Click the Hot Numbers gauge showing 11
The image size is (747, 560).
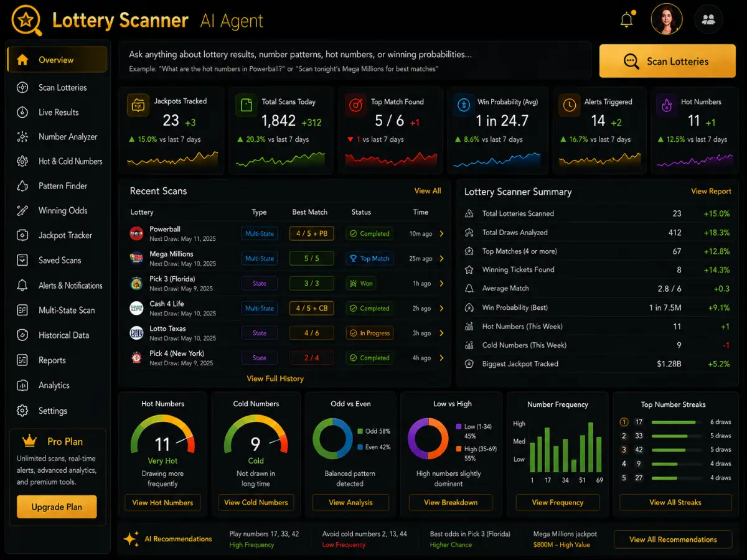(x=162, y=435)
